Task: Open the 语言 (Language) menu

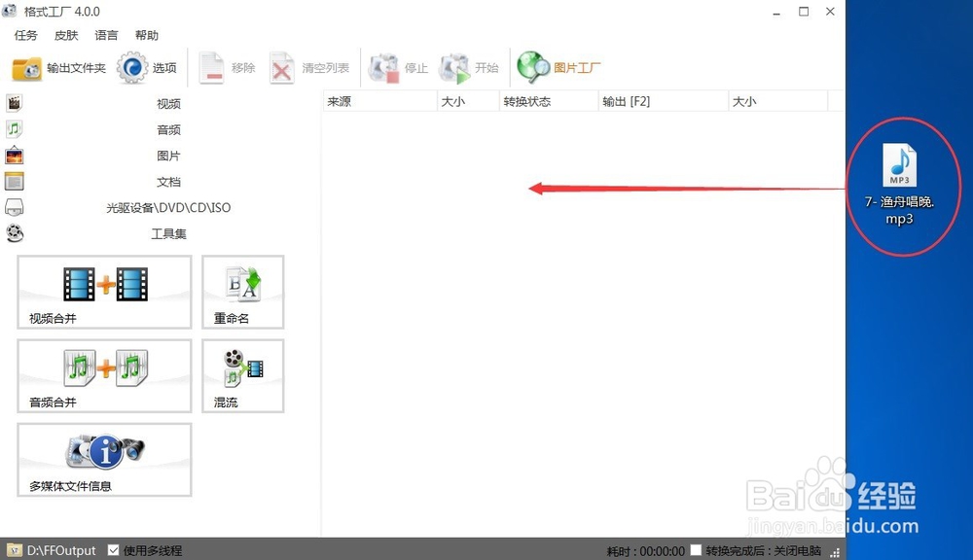Action: [106, 35]
